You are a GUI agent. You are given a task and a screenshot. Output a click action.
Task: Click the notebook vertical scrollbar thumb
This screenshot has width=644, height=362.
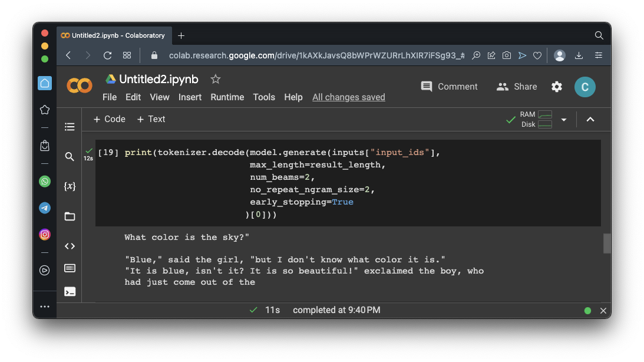point(607,243)
